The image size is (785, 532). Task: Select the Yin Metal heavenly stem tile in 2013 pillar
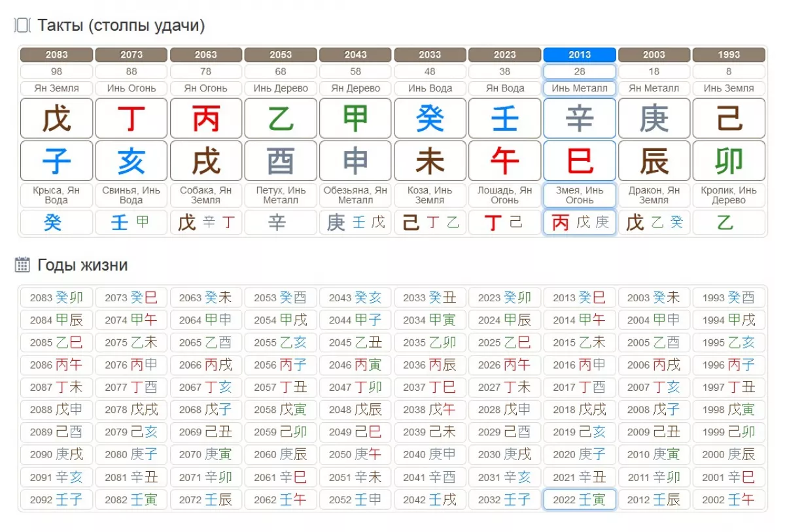tap(580, 118)
